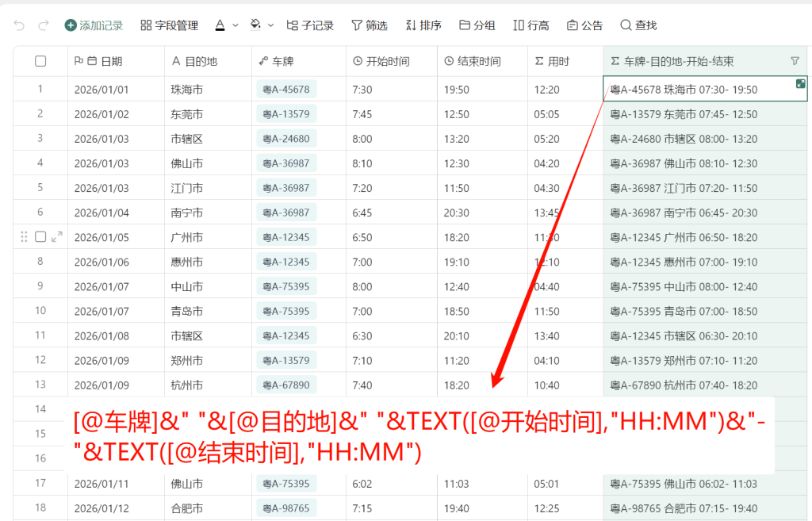Select the duration cell 12:25
The image size is (812, 521).
pyautogui.click(x=565, y=508)
